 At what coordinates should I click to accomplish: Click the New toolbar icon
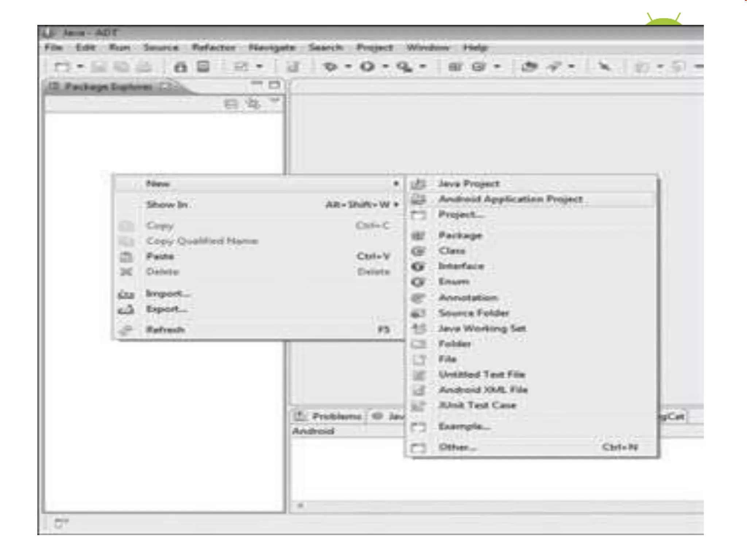point(61,67)
